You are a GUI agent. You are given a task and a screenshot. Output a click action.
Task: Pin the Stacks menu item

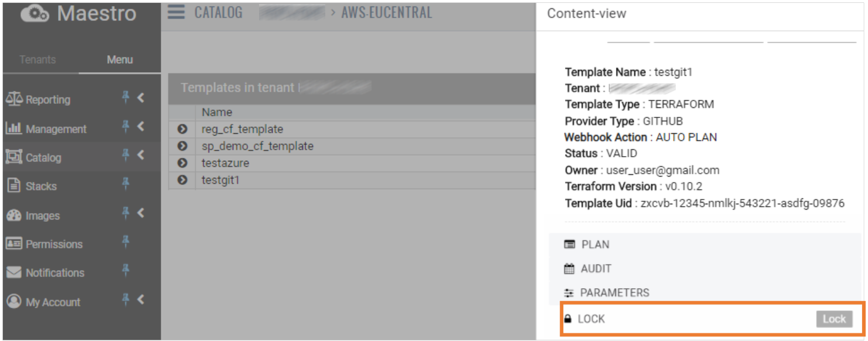coord(125,184)
